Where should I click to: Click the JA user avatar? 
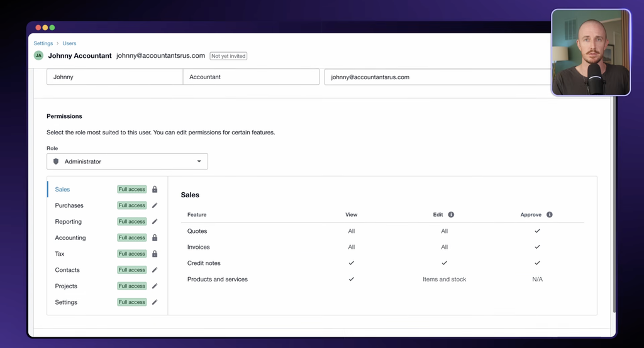click(x=38, y=55)
